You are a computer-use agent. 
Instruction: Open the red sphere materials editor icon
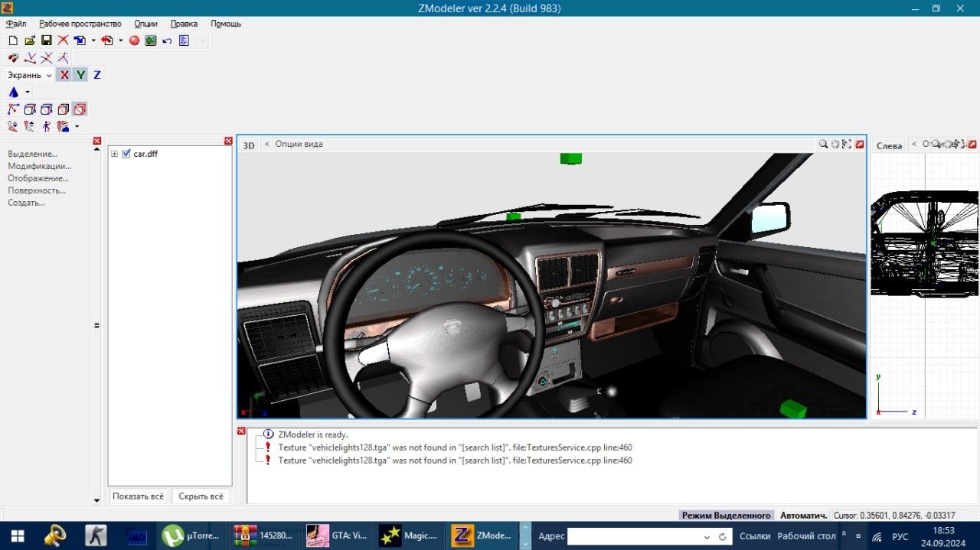(x=134, y=41)
